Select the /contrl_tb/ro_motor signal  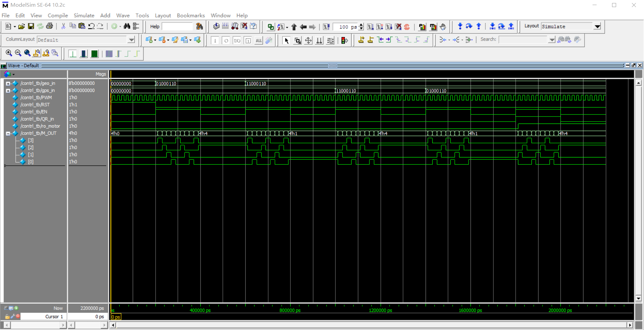pyautogui.click(x=40, y=126)
